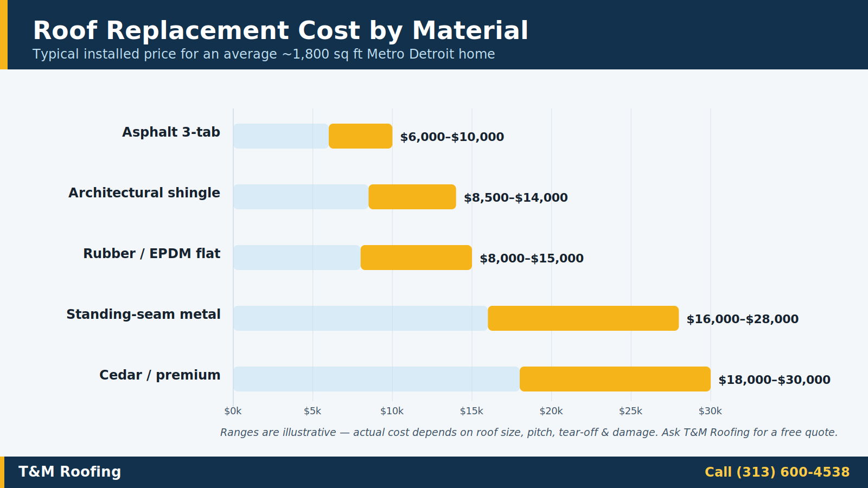Click the orange Architectural shingle range bar
Image resolution: width=868 pixels, height=488 pixels.
[412, 197]
